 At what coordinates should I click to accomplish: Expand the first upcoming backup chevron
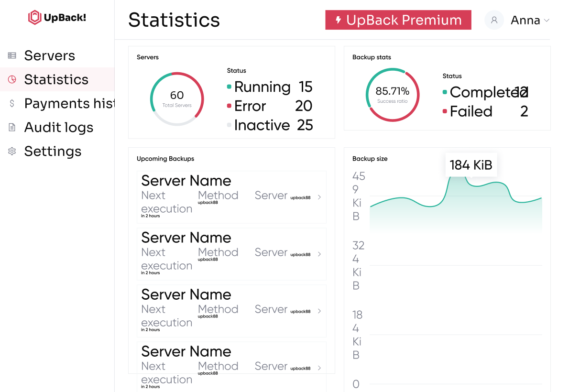click(319, 197)
